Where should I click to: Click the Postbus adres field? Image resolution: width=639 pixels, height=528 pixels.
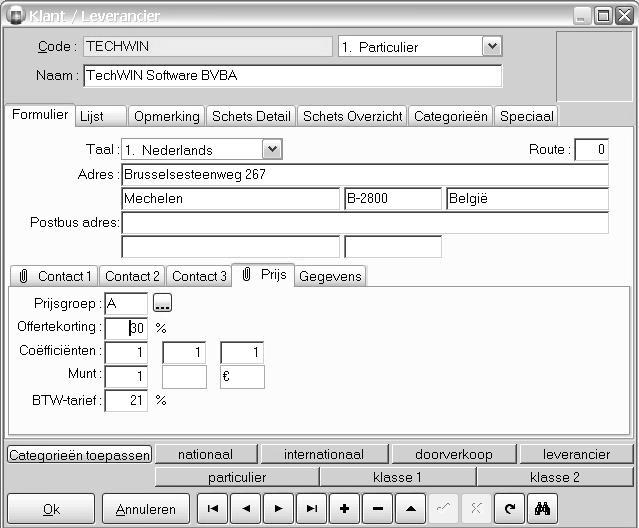pyautogui.click(x=365, y=223)
